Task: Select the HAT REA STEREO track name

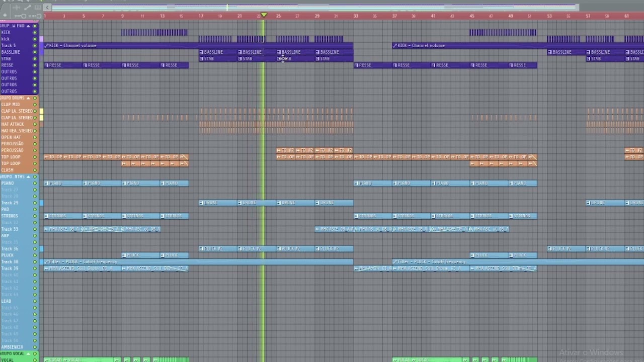Action: click(x=17, y=130)
